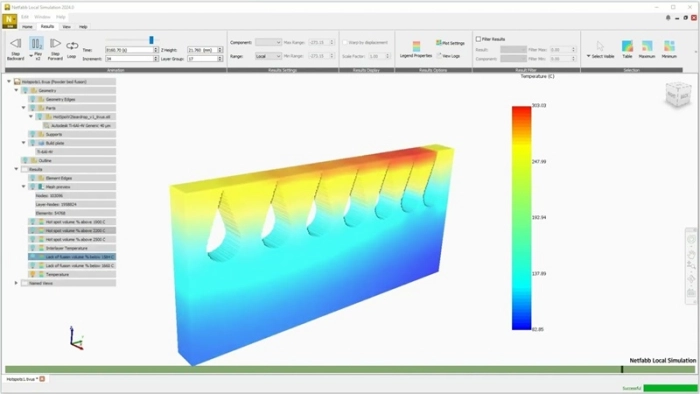Toggle visibility bulb for Supports item
This screenshot has width=700, height=394.
click(33, 134)
